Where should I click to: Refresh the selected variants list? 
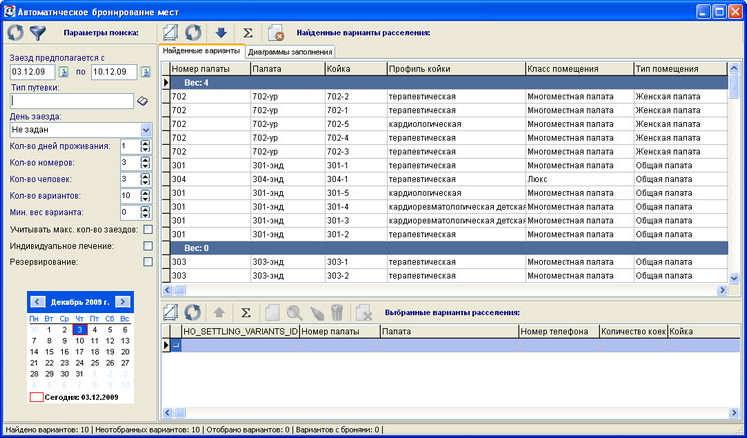[x=193, y=313]
